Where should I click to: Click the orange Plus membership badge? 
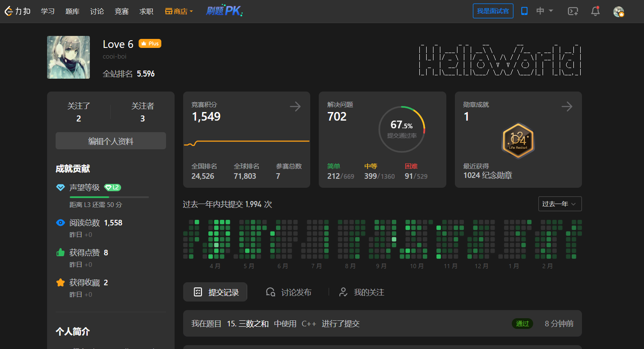(x=150, y=44)
